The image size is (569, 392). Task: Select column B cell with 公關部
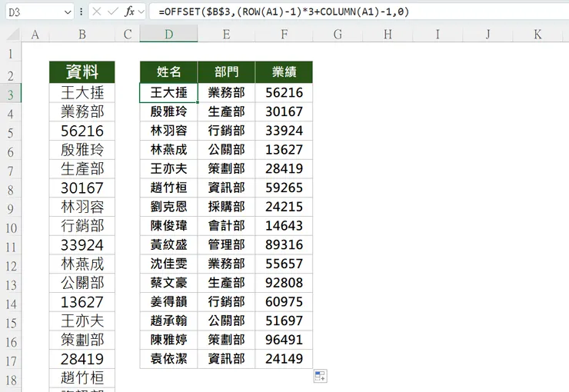tap(82, 283)
